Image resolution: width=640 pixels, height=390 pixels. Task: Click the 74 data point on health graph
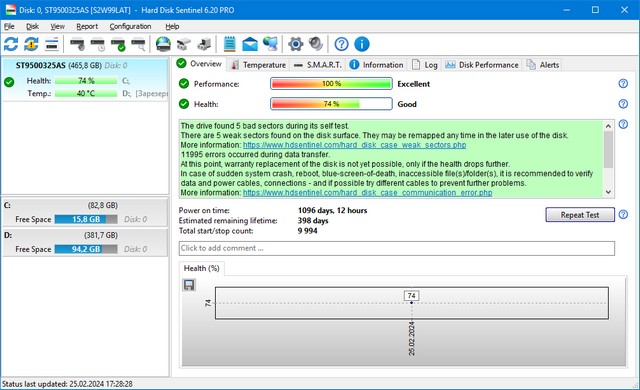(x=411, y=303)
